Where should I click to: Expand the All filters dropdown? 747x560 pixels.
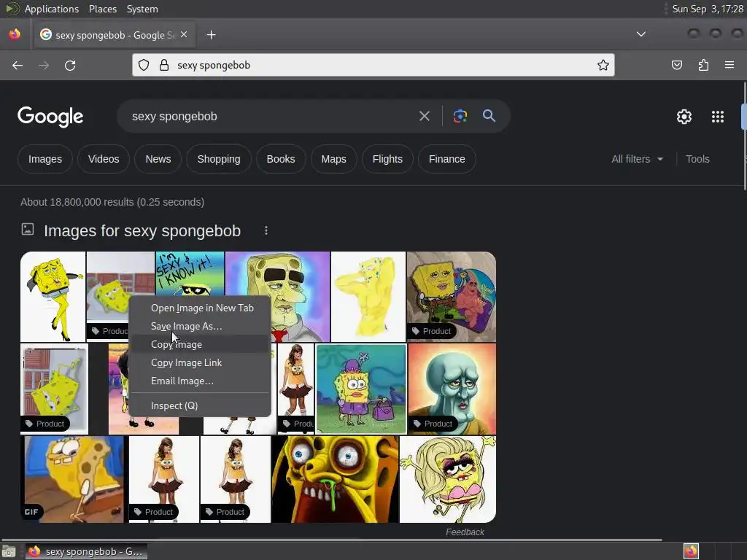pos(637,159)
